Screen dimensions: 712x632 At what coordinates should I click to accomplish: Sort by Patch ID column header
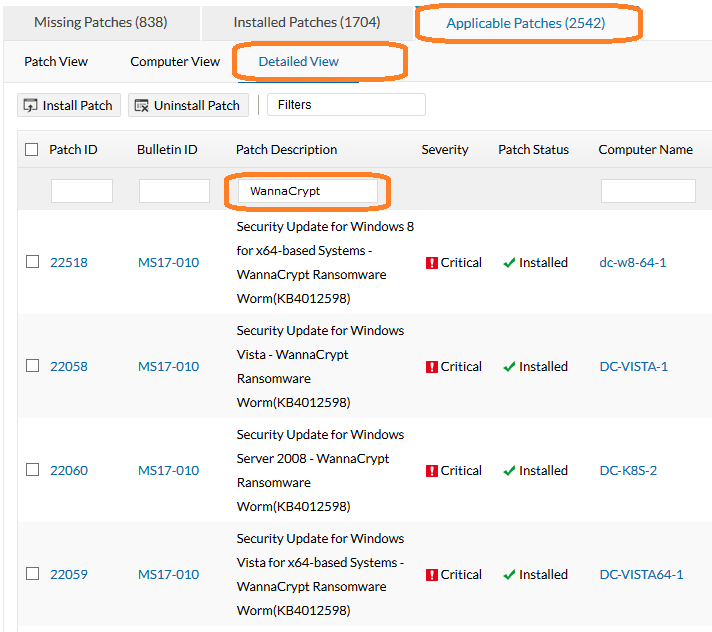coord(73,149)
